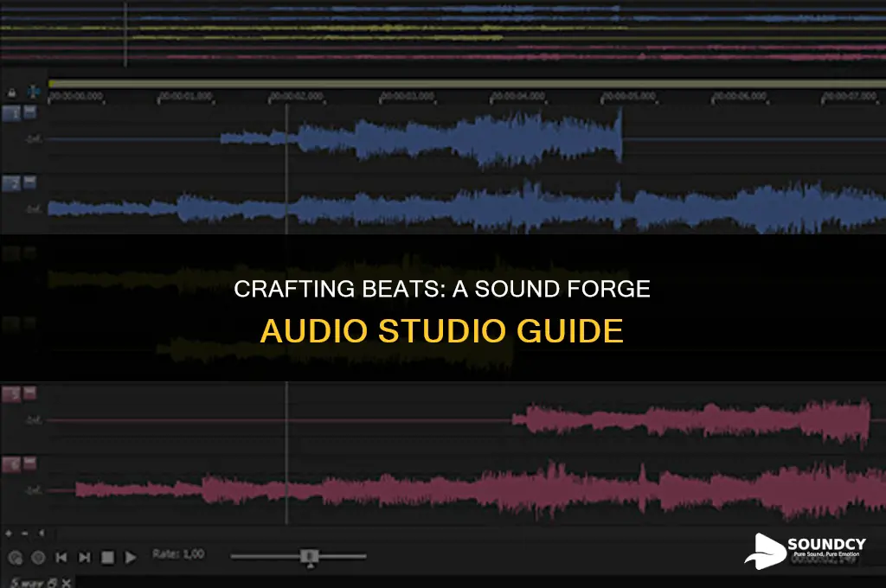The width and height of the screenshot is (886, 588).
Task: Click the 00:00:06.000 ruler marker
Action: coord(739,96)
